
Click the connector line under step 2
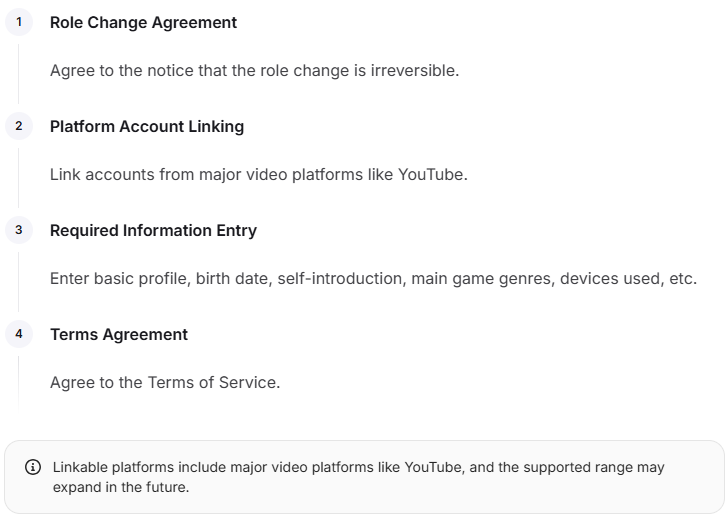click(19, 178)
